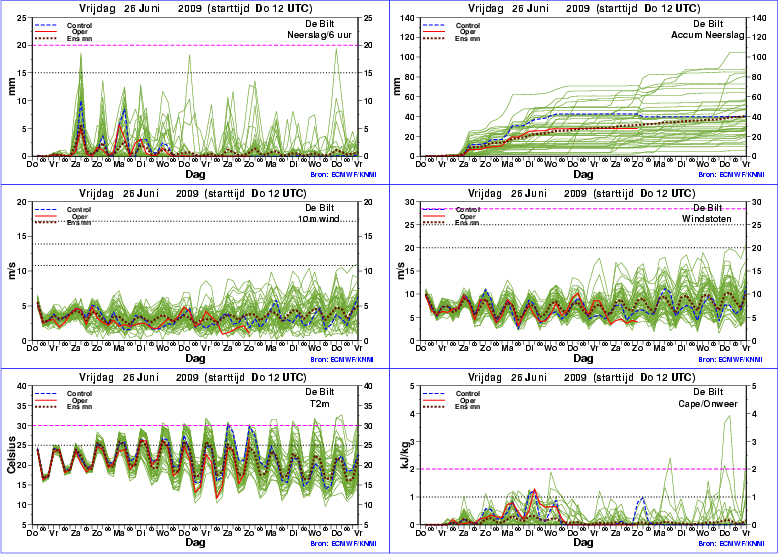Click the date title above 10m wind chart
The width and height of the screenshot is (778, 554).
pos(193,193)
